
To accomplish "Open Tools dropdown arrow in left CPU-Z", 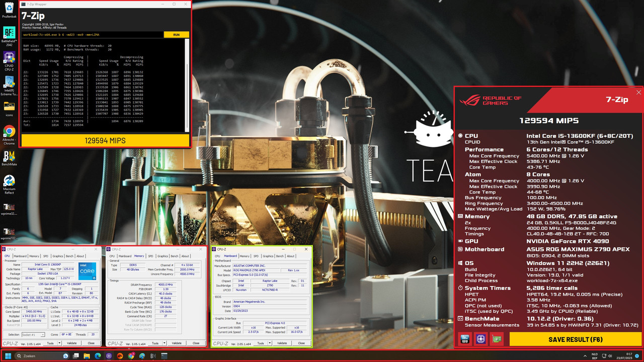I will [x=59, y=343].
